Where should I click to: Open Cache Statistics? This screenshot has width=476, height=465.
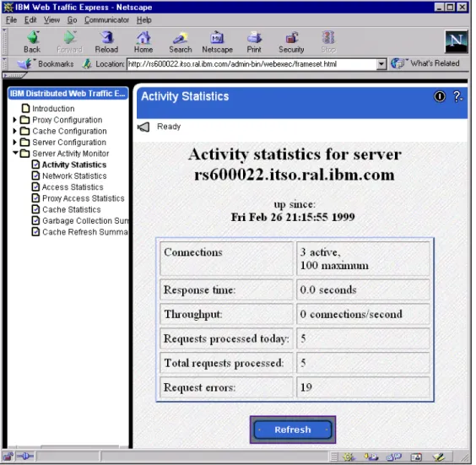click(x=72, y=209)
